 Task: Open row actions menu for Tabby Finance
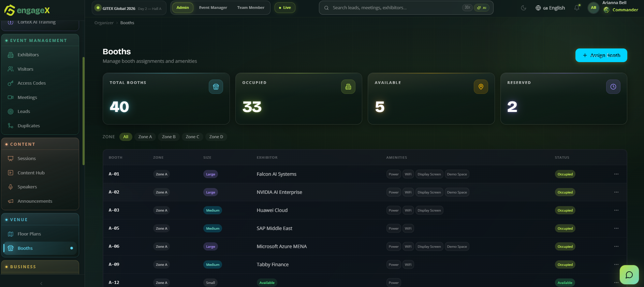[616, 264]
